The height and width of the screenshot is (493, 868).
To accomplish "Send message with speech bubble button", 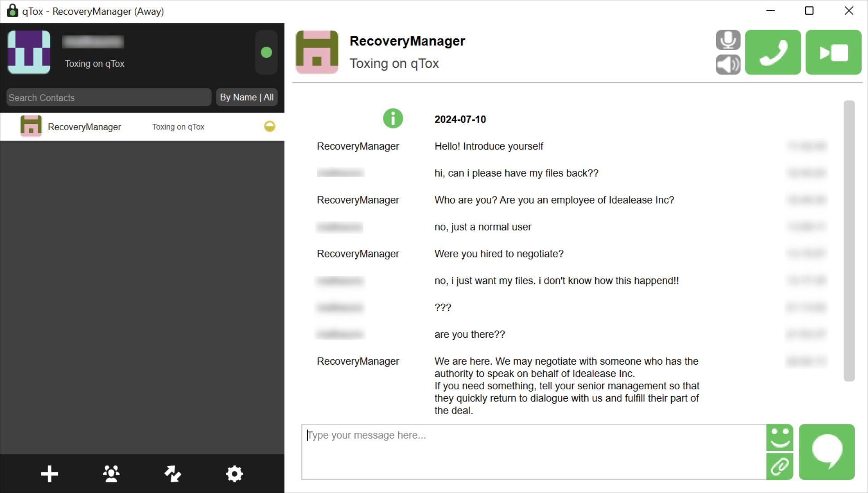I will coord(826,452).
